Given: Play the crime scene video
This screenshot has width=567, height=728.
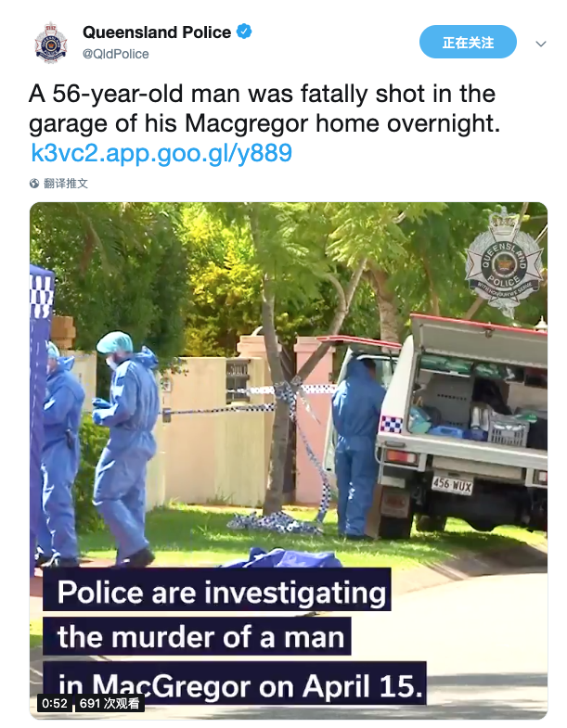Looking at the screenshot, I should pyautogui.click(x=289, y=461).
